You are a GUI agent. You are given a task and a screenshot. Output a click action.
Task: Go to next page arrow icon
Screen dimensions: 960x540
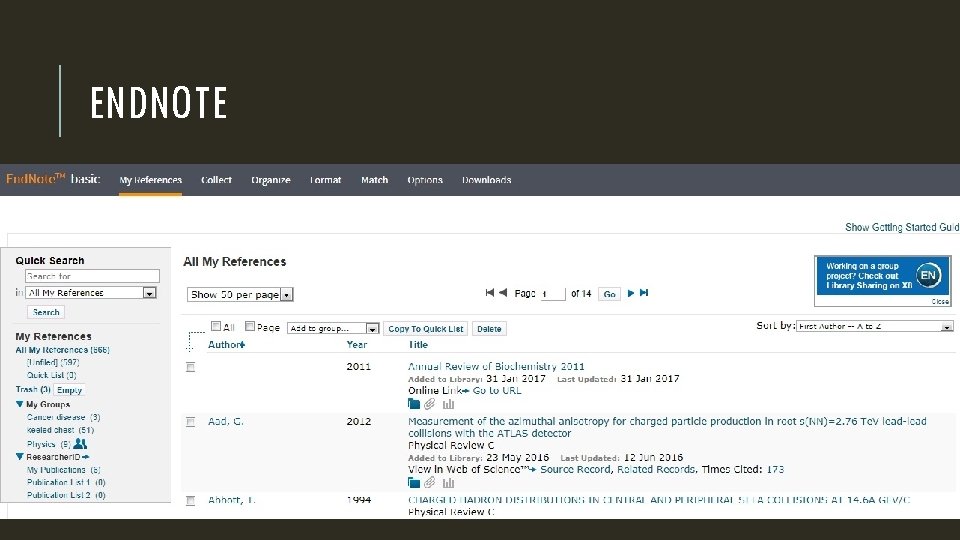[631, 293]
